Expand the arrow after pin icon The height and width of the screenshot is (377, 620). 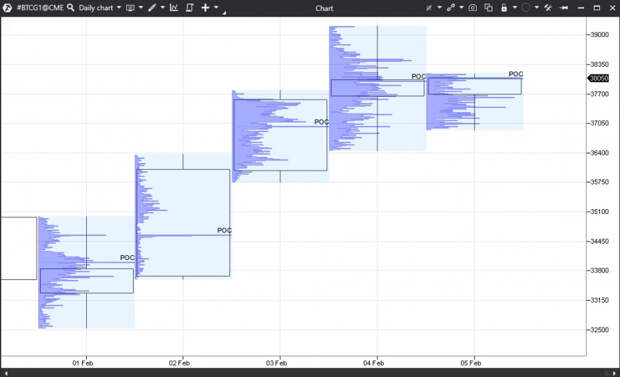tap(439, 8)
